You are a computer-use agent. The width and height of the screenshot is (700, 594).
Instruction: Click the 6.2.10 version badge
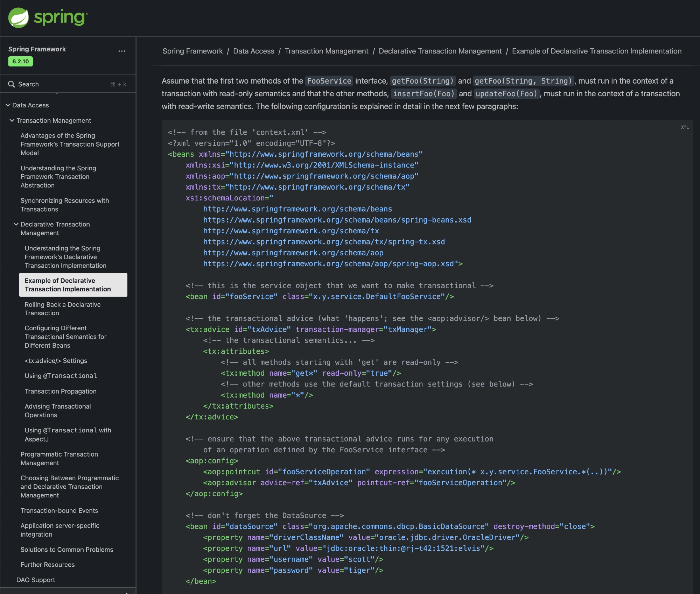[x=21, y=62]
